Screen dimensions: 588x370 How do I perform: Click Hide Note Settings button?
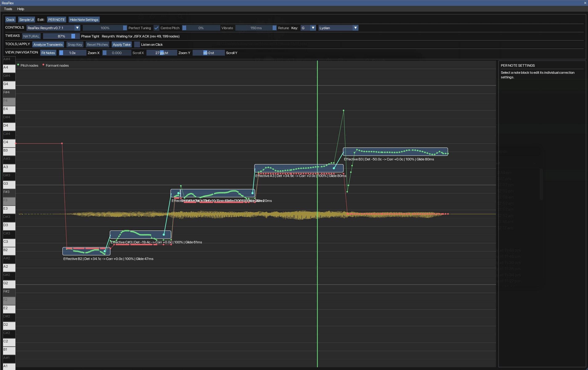coord(84,20)
